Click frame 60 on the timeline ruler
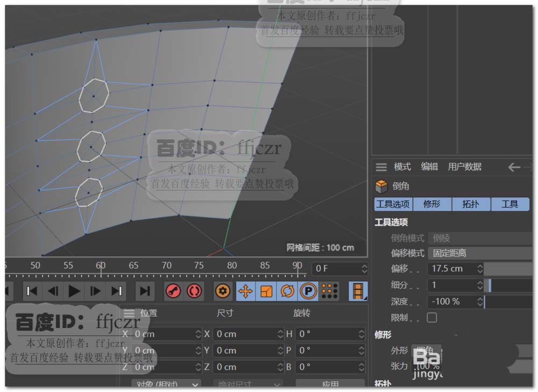538x392 pixels. 101,266
